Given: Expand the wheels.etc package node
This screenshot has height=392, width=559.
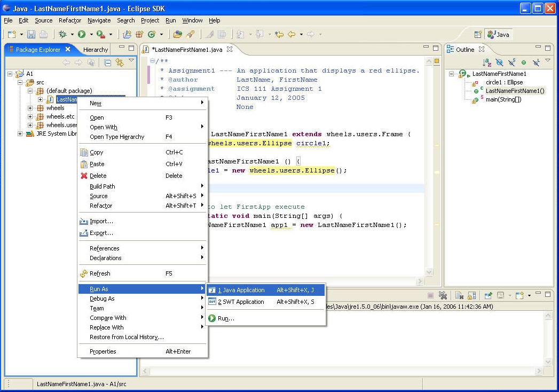Looking at the screenshot, I should tap(30, 116).
